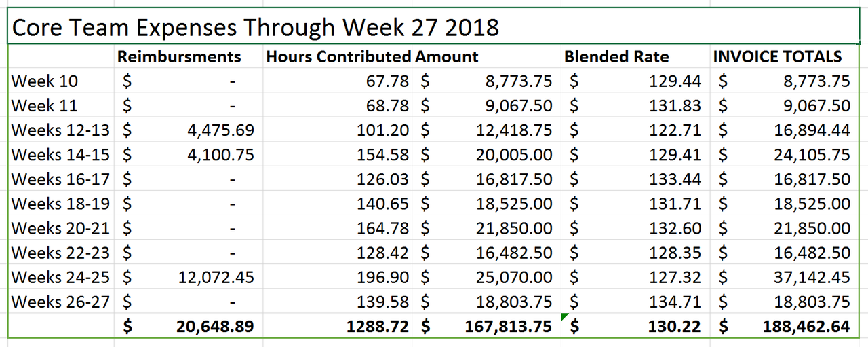Click the total hours 1288.72 cell
This screenshot has height=347, width=868.
click(338, 326)
